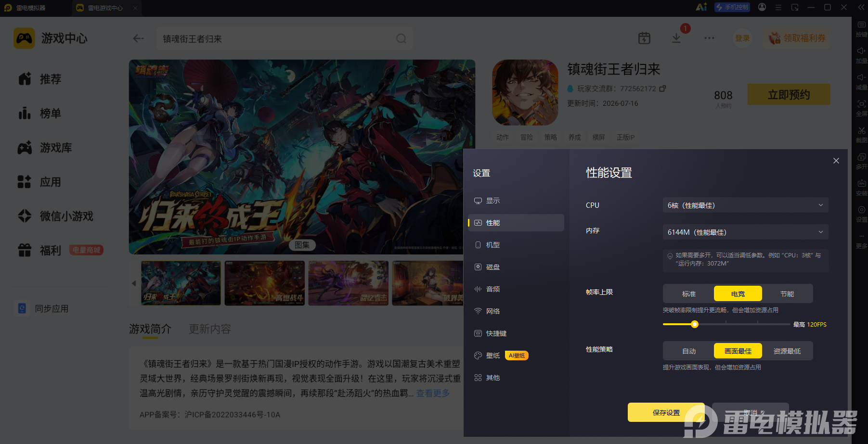Image resolution: width=868 pixels, height=444 pixels.
Task: Open 手机控制 in the title bar
Action: tap(732, 7)
